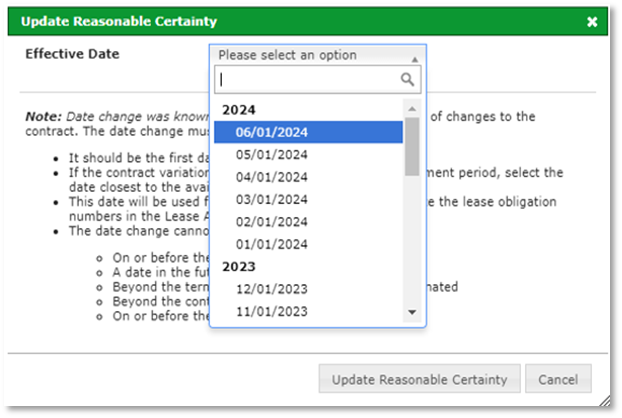Image resolution: width=622 pixels, height=418 pixels.
Task: Click the Update Reasonable Certainty button
Action: 419,379
